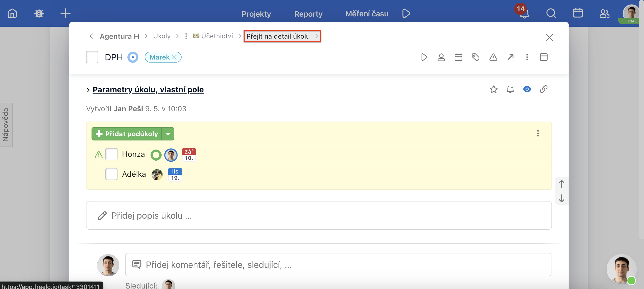Start time tracking from top bar play icon

coord(406,13)
